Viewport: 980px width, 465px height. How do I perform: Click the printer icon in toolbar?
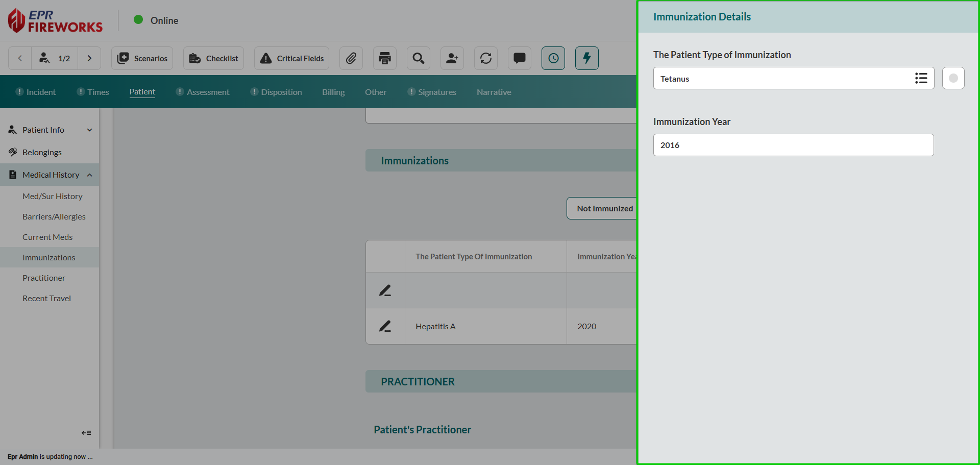point(384,58)
